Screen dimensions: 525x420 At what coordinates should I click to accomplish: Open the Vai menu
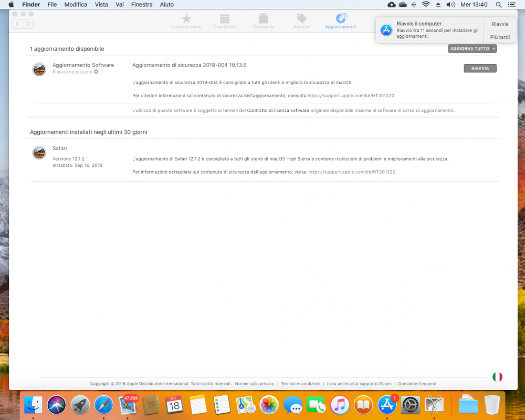tap(120, 4)
